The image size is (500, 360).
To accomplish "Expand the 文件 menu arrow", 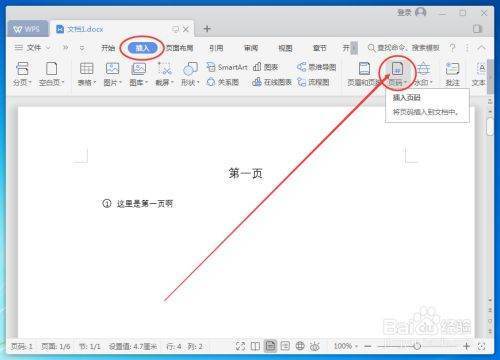I will point(48,48).
